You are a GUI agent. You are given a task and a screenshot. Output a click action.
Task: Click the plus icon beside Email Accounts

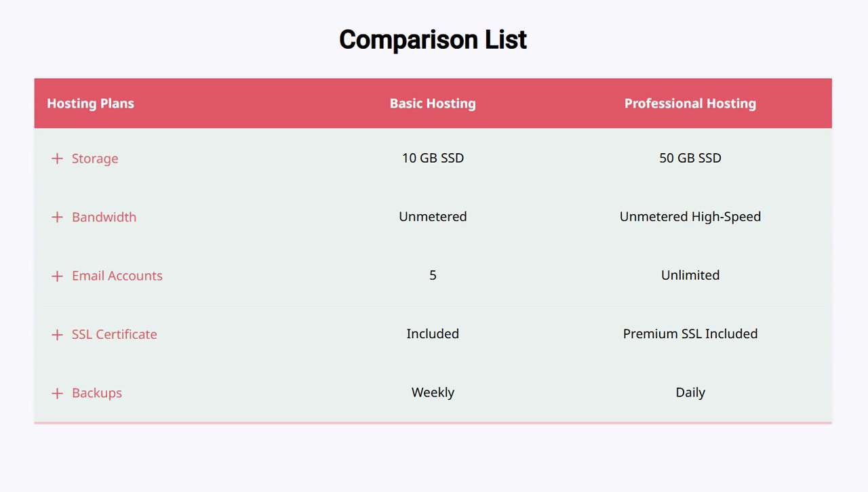pos(57,276)
